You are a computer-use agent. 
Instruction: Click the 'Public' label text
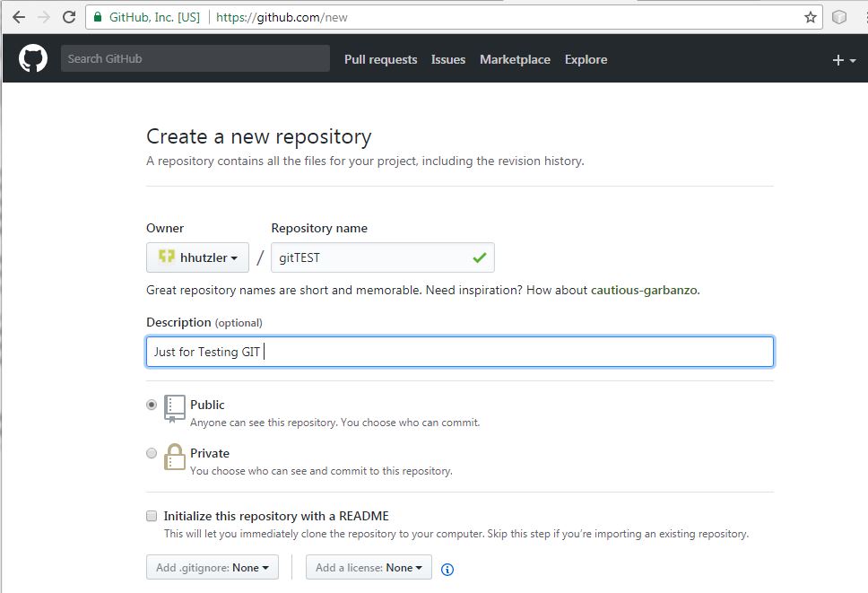[207, 405]
